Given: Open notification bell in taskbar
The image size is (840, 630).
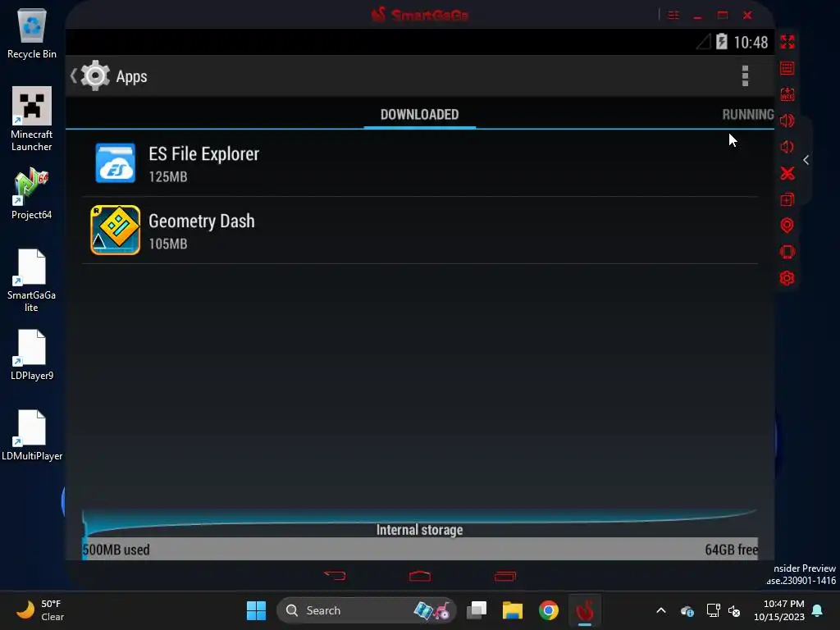Looking at the screenshot, I should (x=817, y=610).
